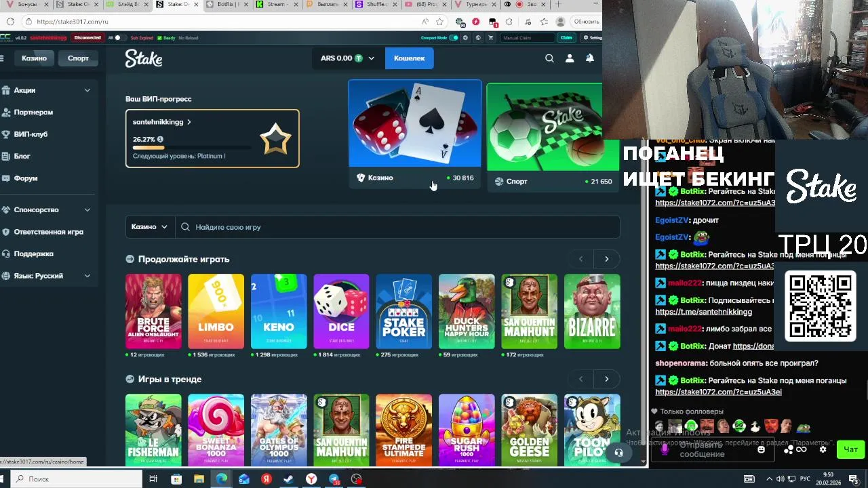Open the Mail app from the taskbar
Image resolution: width=868 pixels, height=488 pixels.
click(243, 479)
